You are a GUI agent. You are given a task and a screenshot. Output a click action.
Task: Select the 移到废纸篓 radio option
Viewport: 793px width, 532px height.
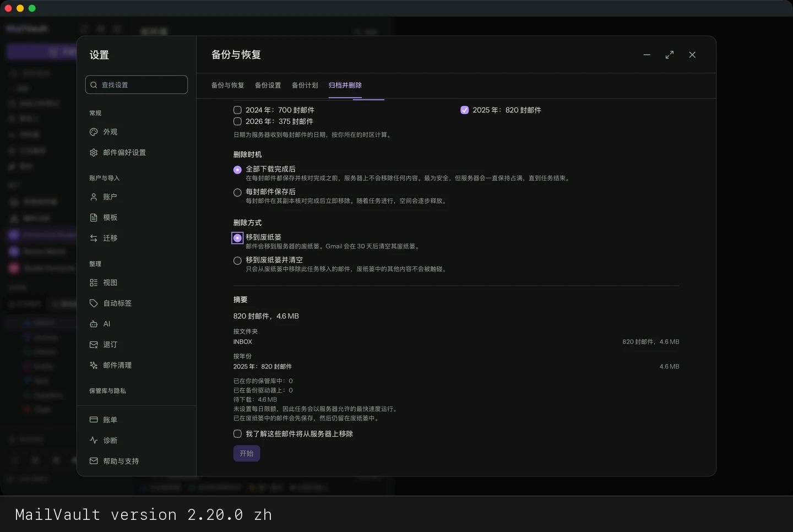[x=237, y=238]
